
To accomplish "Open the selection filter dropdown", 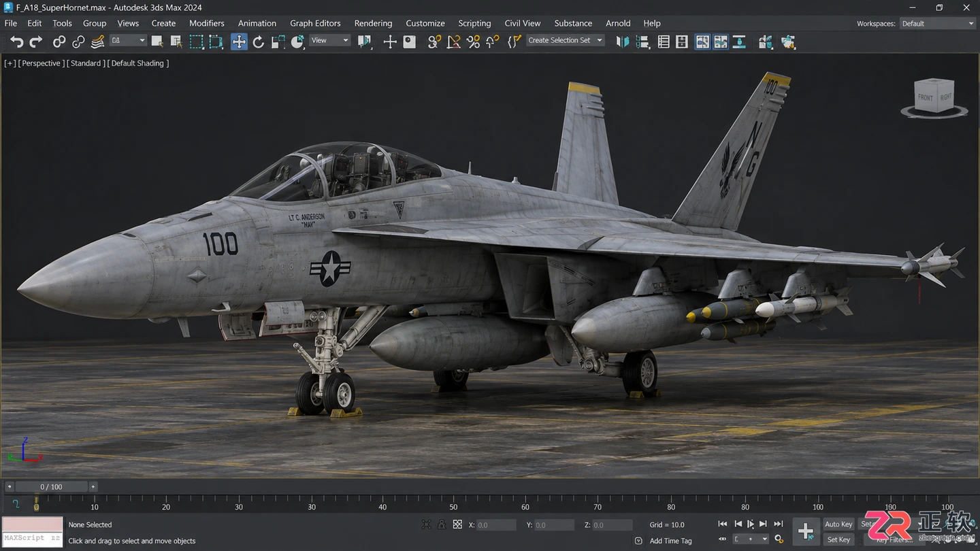I will click(128, 41).
